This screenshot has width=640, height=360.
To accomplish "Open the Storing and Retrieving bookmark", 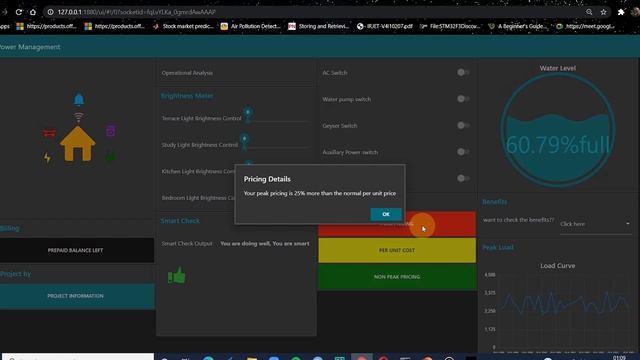I will (319, 26).
